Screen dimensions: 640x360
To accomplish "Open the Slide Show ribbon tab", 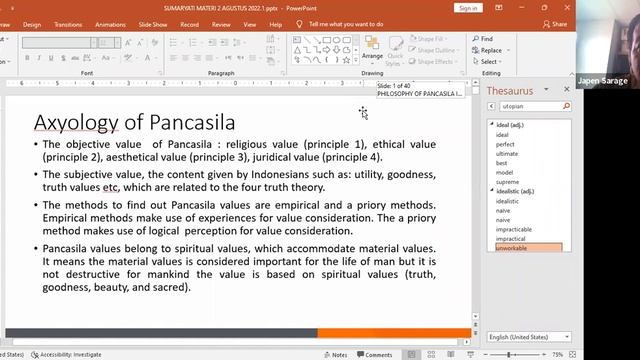I will click(x=153, y=24).
